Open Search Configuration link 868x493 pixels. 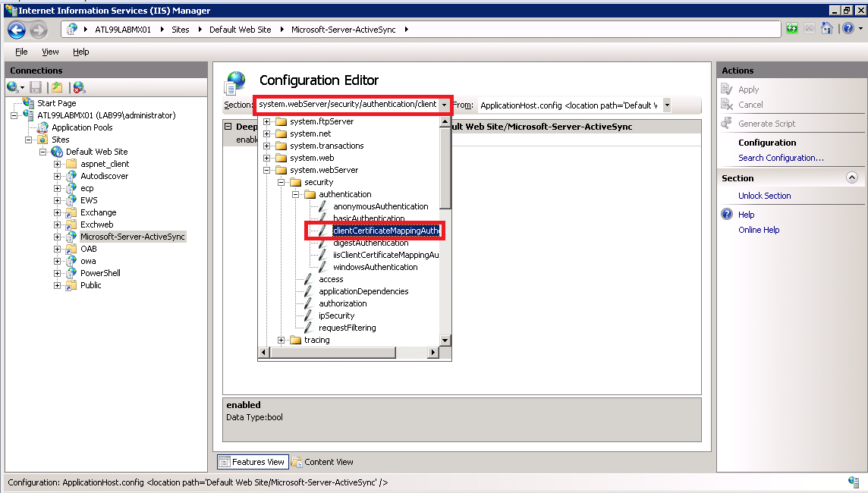tap(781, 159)
